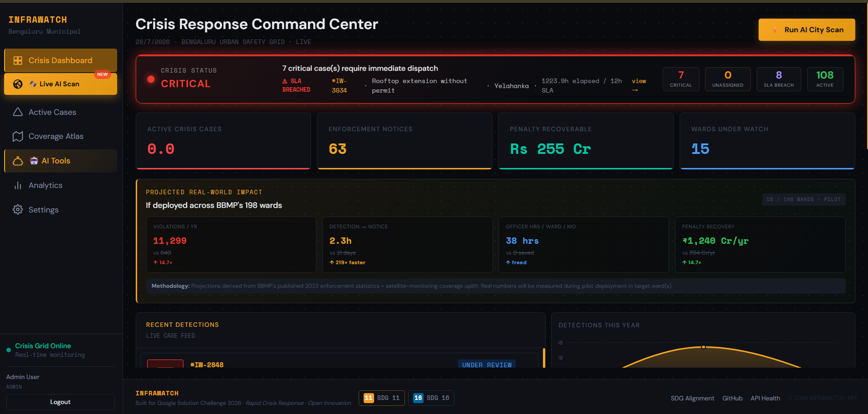Open the Crisis Dashboard menu item
Viewport: 868px width, 414px height.
[60, 60]
